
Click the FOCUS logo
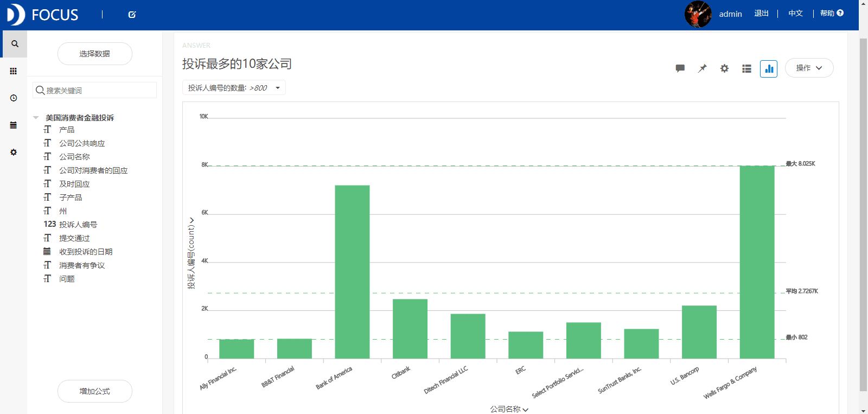click(42, 15)
